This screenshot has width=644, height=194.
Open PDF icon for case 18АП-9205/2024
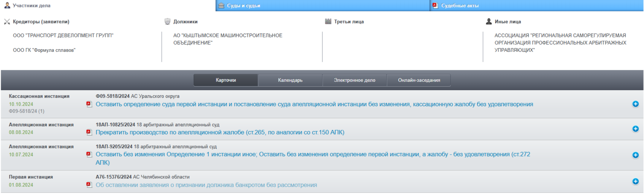point(89,155)
